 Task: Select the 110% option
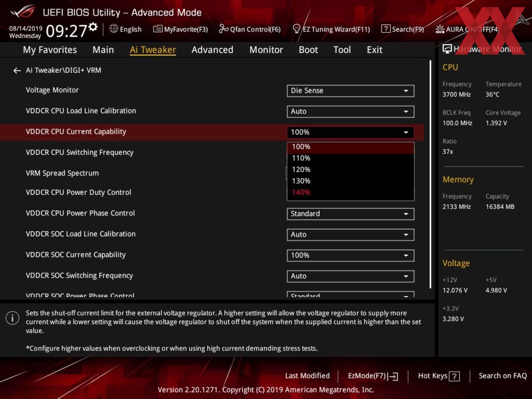point(350,158)
